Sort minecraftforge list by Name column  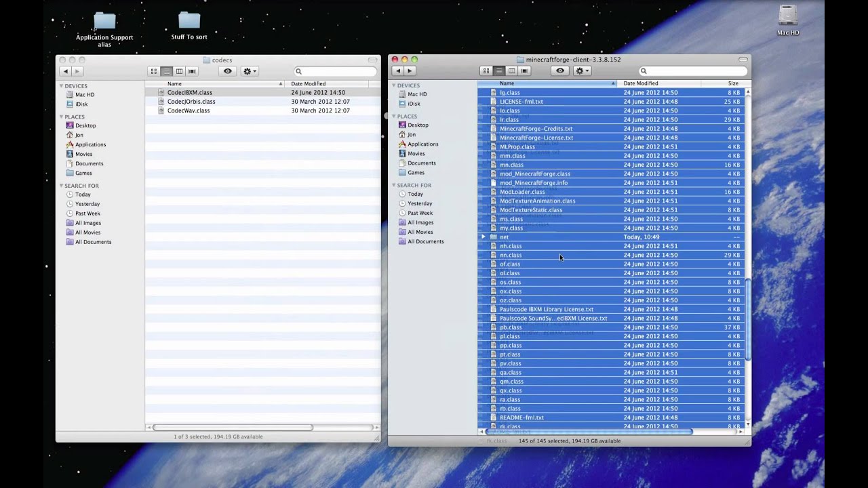547,83
